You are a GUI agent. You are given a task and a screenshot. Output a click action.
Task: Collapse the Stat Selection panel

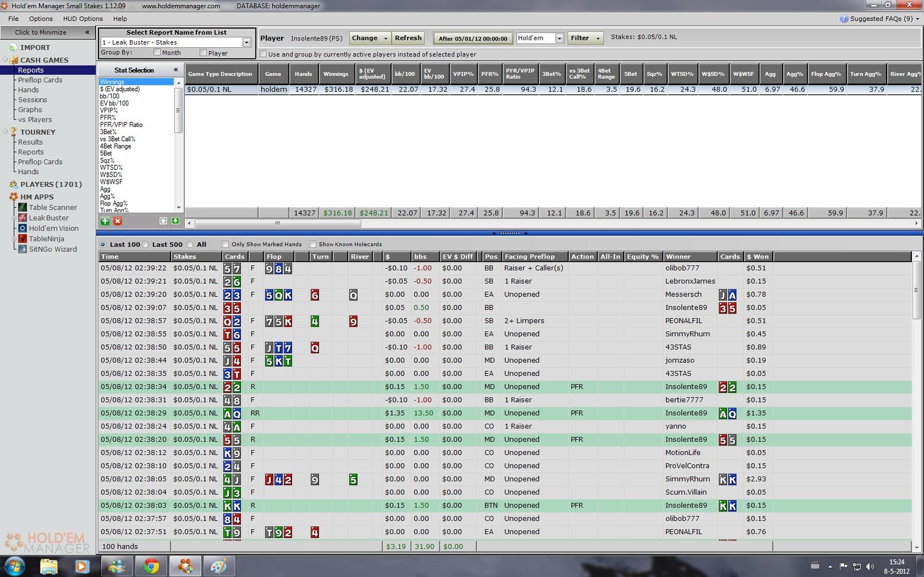click(x=176, y=70)
